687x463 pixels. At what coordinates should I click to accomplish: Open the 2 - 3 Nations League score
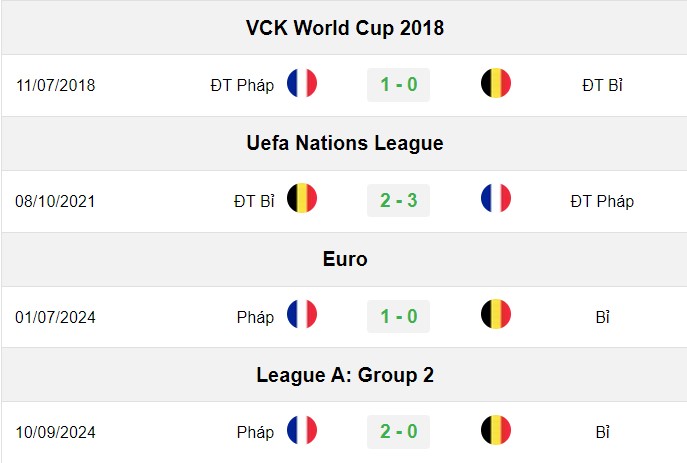398,201
